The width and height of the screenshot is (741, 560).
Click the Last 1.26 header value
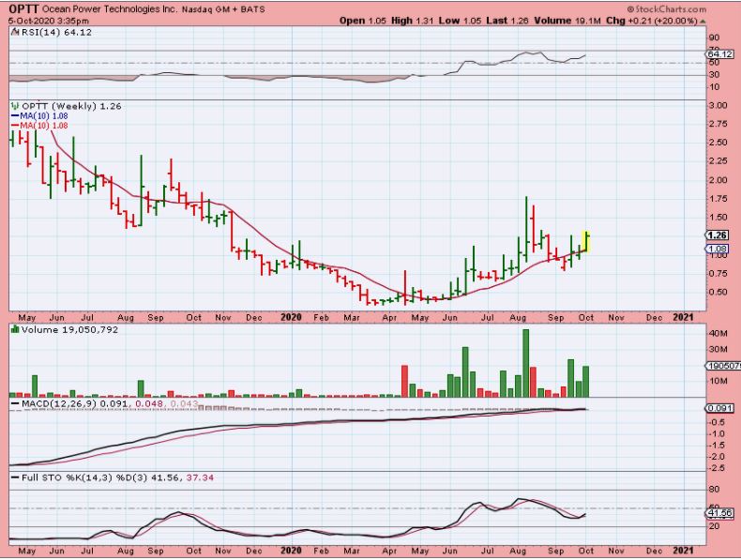click(x=507, y=21)
